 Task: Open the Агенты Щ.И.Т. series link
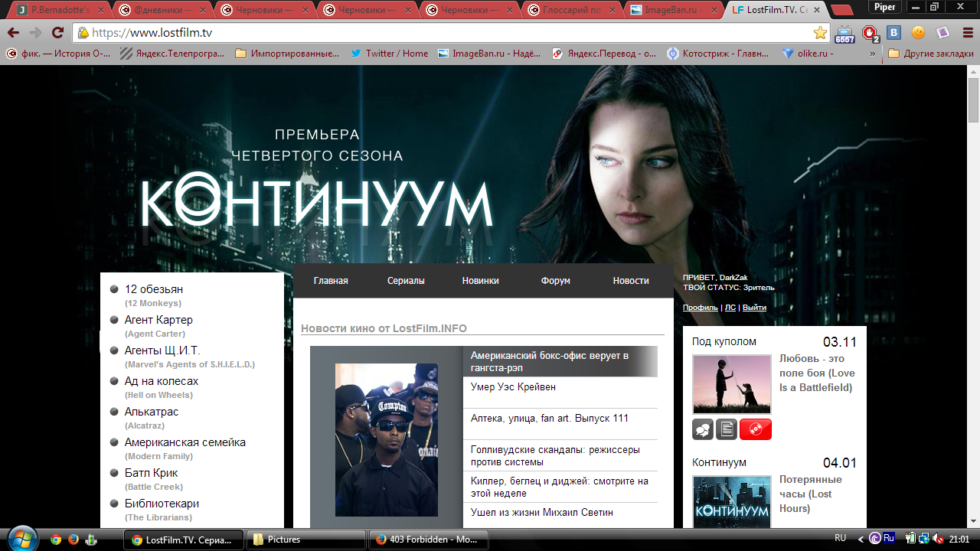click(x=162, y=350)
